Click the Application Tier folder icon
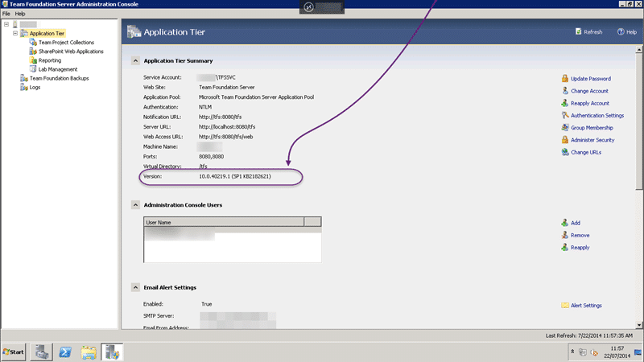Image resolution: width=644 pixels, height=362 pixels. [x=24, y=33]
